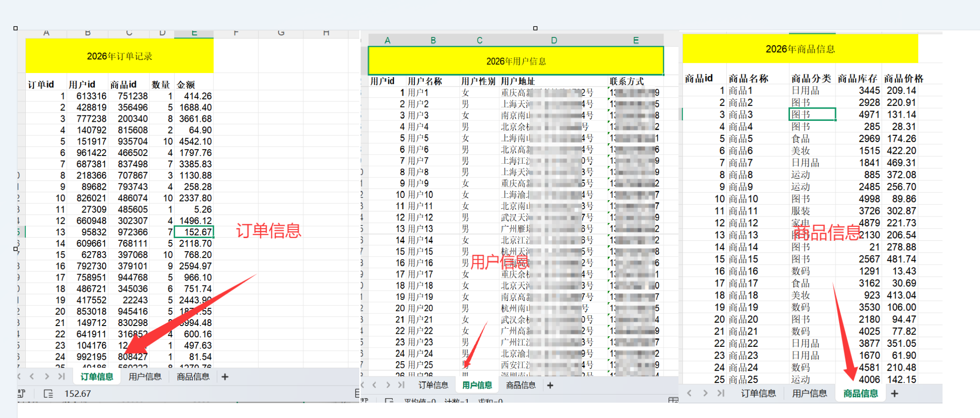The width and height of the screenshot is (980, 418).
Task: Select cell 613316 in order records
Action: pyautogui.click(x=88, y=96)
